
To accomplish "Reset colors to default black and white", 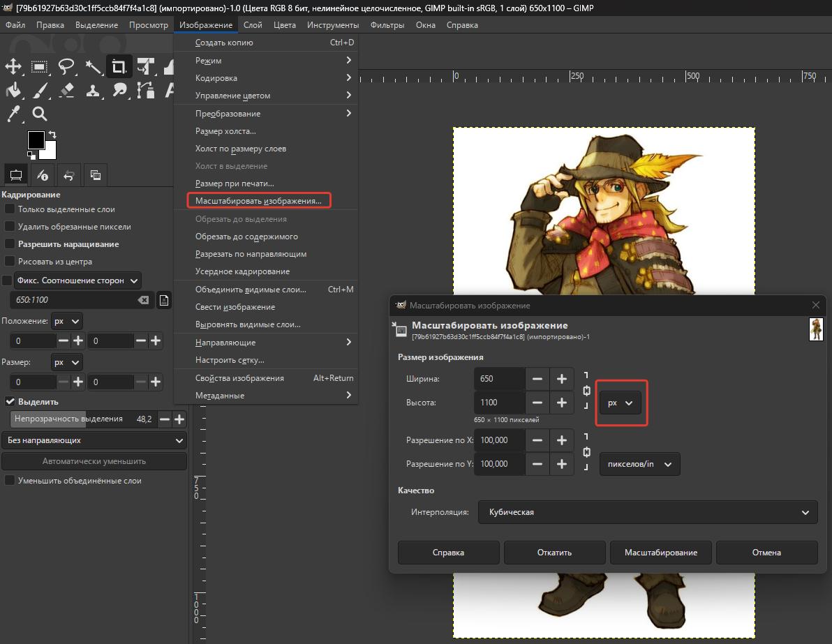I will tap(31, 156).
